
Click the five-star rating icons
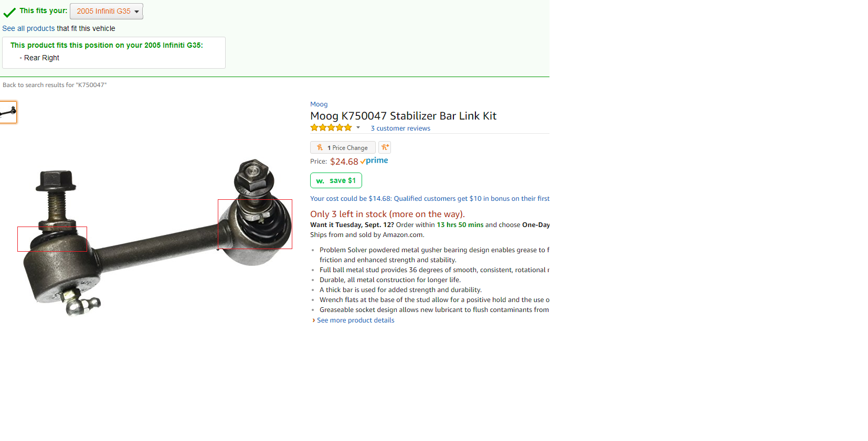[x=331, y=127]
